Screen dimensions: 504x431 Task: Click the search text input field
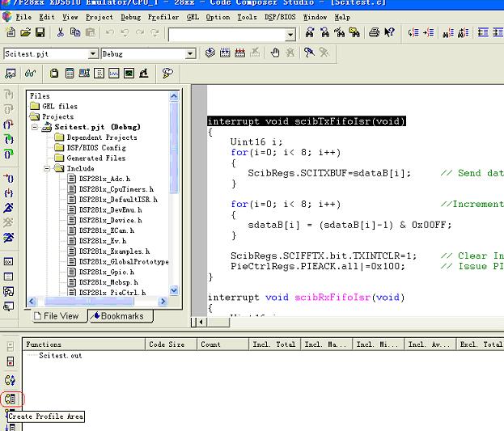[x=227, y=33]
